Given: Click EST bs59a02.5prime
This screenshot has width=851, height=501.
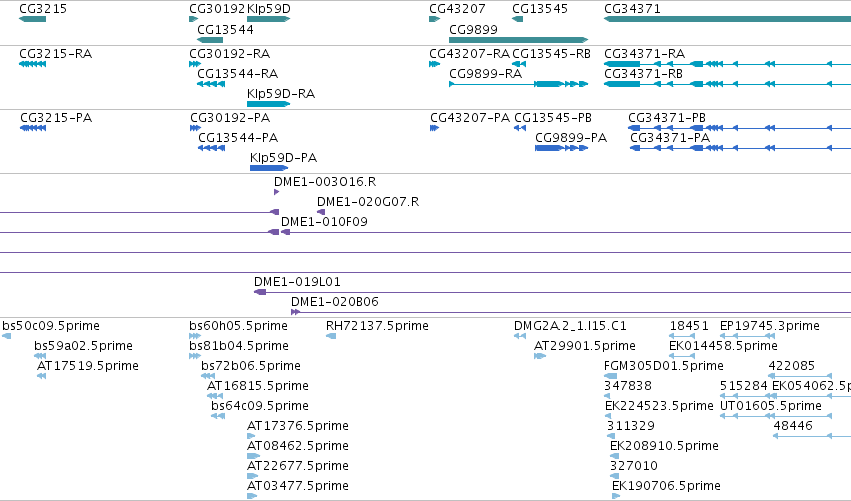Looking at the screenshot, I should pos(83,346).
